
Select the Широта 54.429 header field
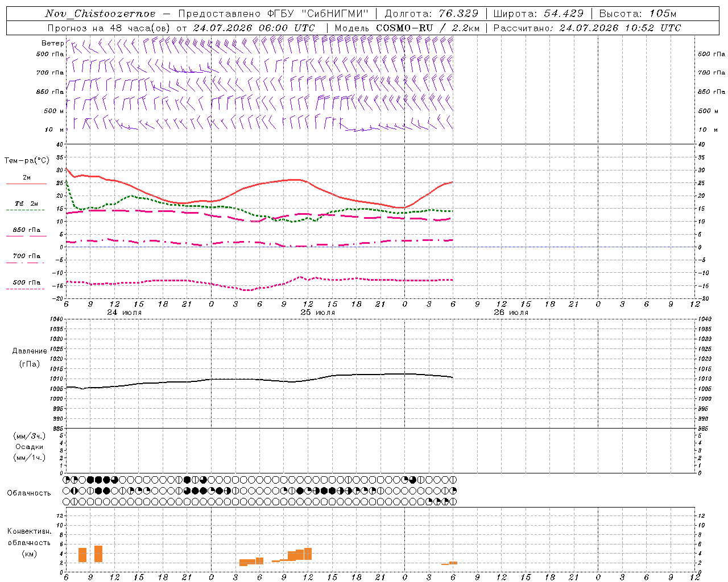[x=538, y=14]
